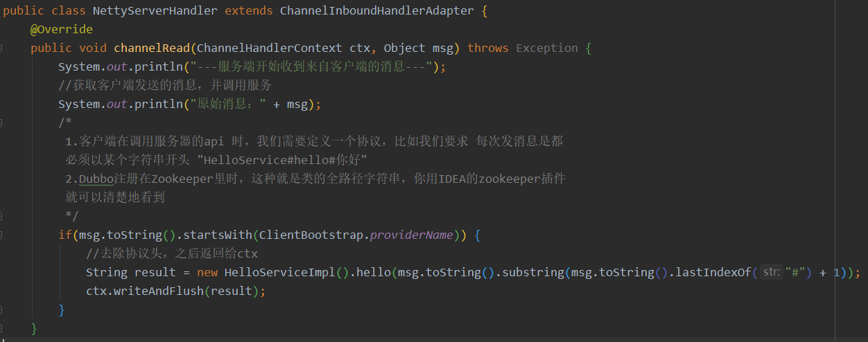Click the closing */ comment marker
868x342 pixels.
(72, 216)
